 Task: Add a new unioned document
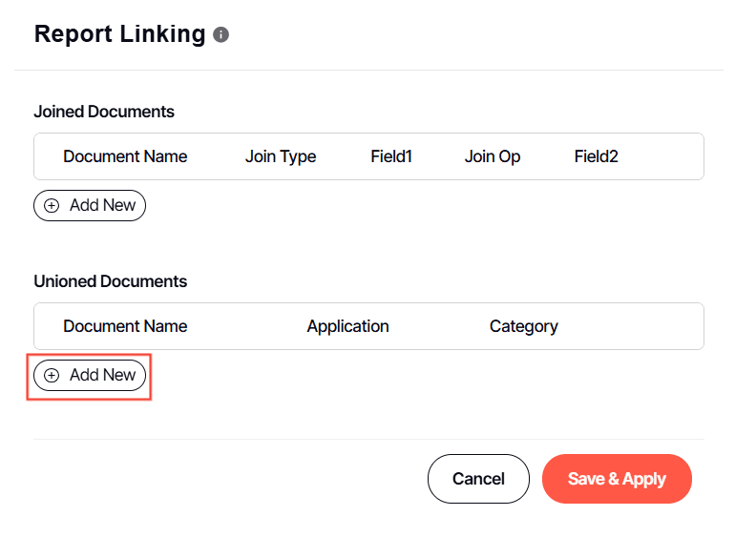(x=90, y=375)
